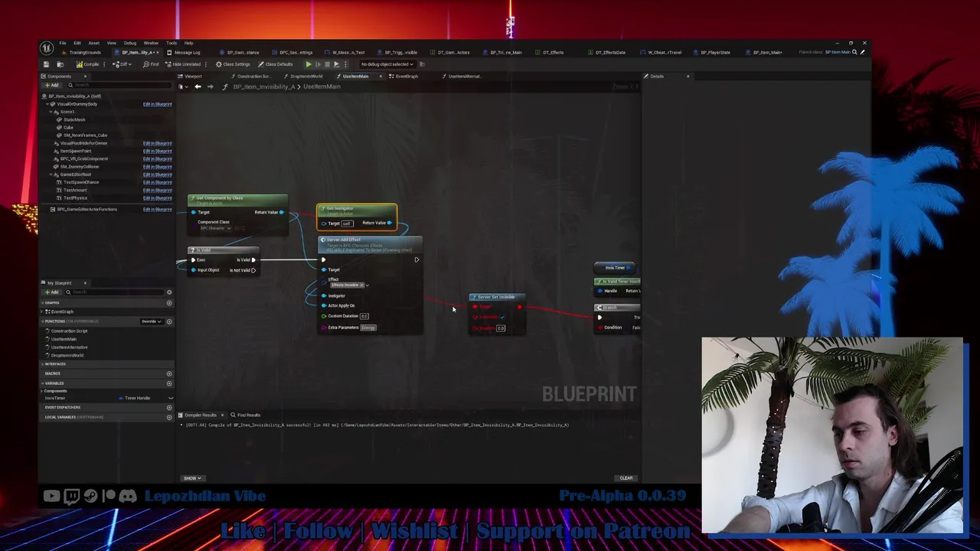Close the Details panel tab
980x551 pixels.
(688, 77)
